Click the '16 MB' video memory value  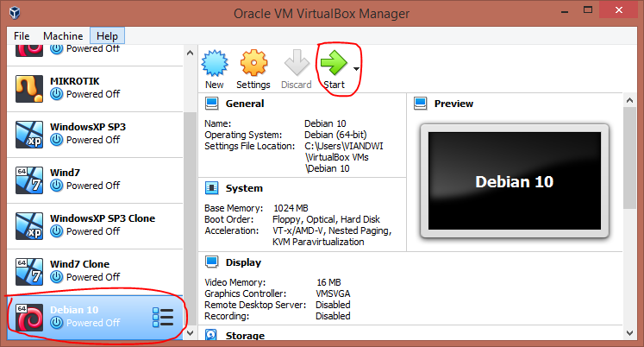(x=328, y=282)
